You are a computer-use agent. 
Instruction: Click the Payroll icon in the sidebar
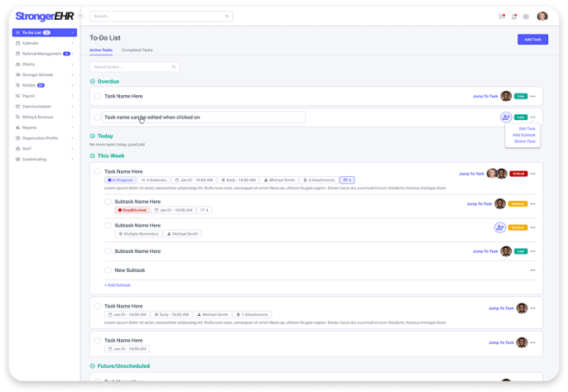pyautogui.click(x=18, y=96)
